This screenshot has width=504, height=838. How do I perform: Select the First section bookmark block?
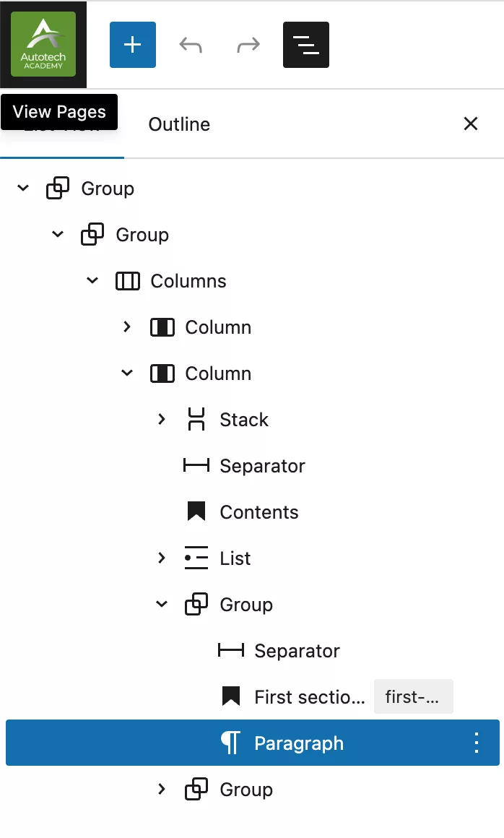tap(310, 697)
